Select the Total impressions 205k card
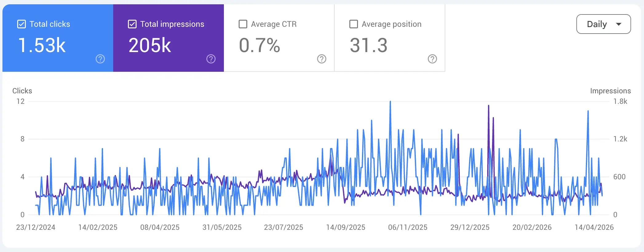This screenshot has width=644, height=252. coord(169,38)
